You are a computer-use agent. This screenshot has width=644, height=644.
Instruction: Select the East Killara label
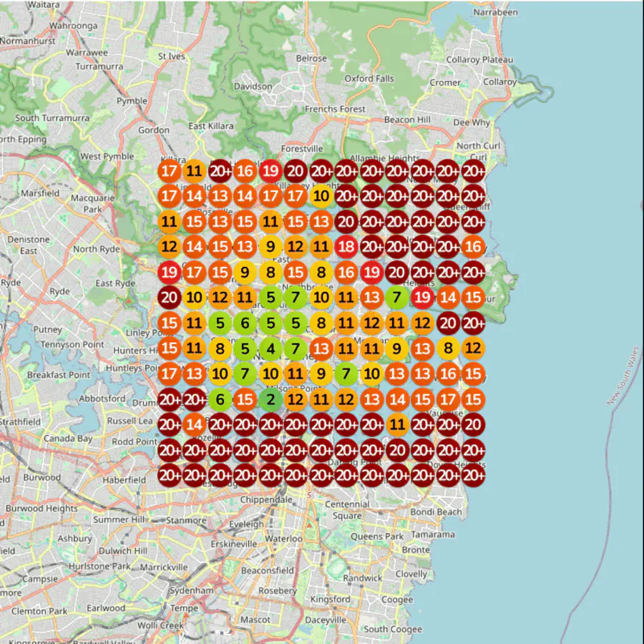pos(210,126)
